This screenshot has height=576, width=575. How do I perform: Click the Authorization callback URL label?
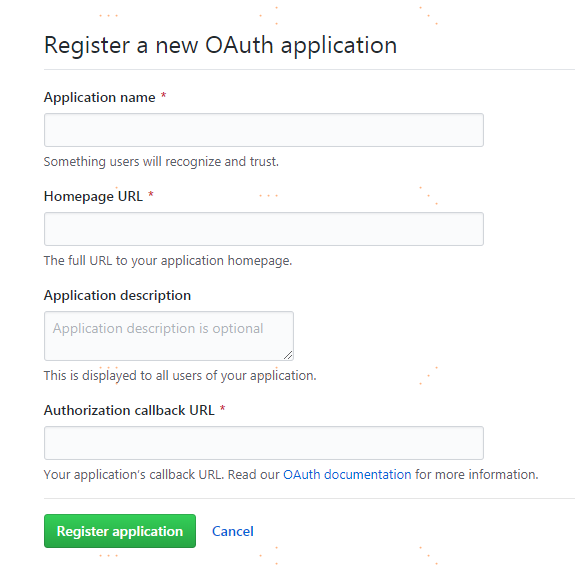tap(129, 410)
